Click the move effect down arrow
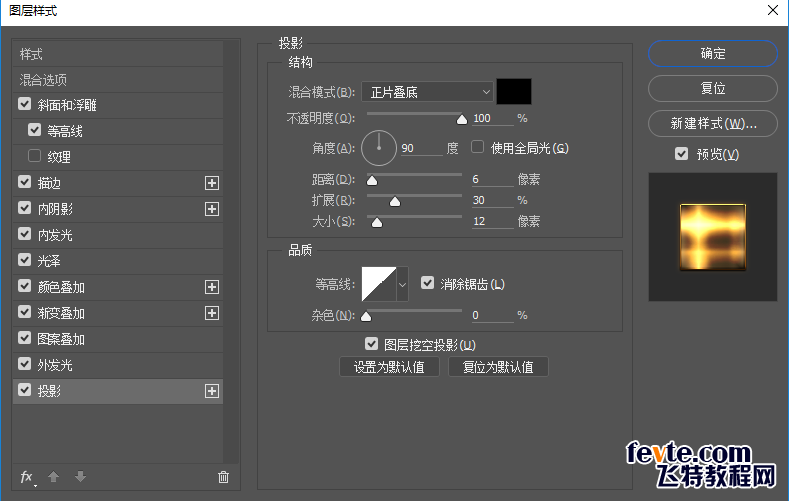 pos(81,476)
